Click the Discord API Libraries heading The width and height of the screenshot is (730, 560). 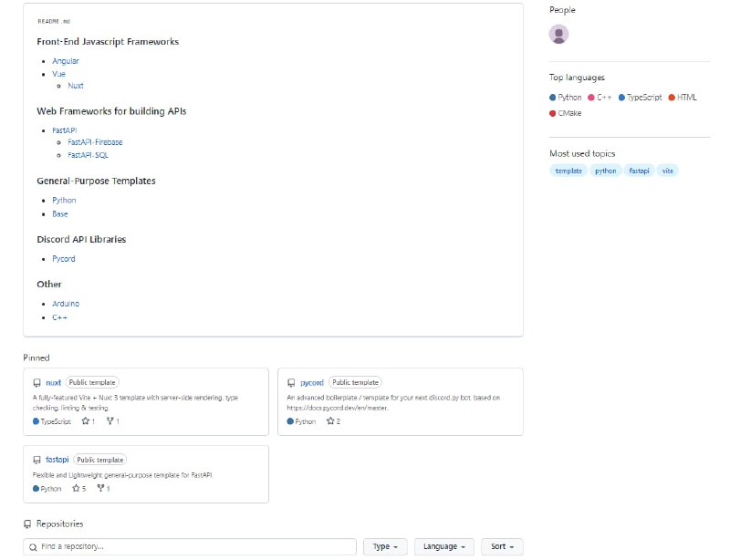pos(81,239)
